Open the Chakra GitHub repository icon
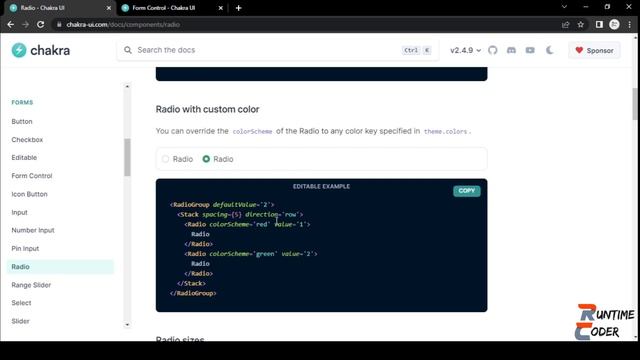Image resolution: width=640 pixels, height=360 pixels. (493, 50)
